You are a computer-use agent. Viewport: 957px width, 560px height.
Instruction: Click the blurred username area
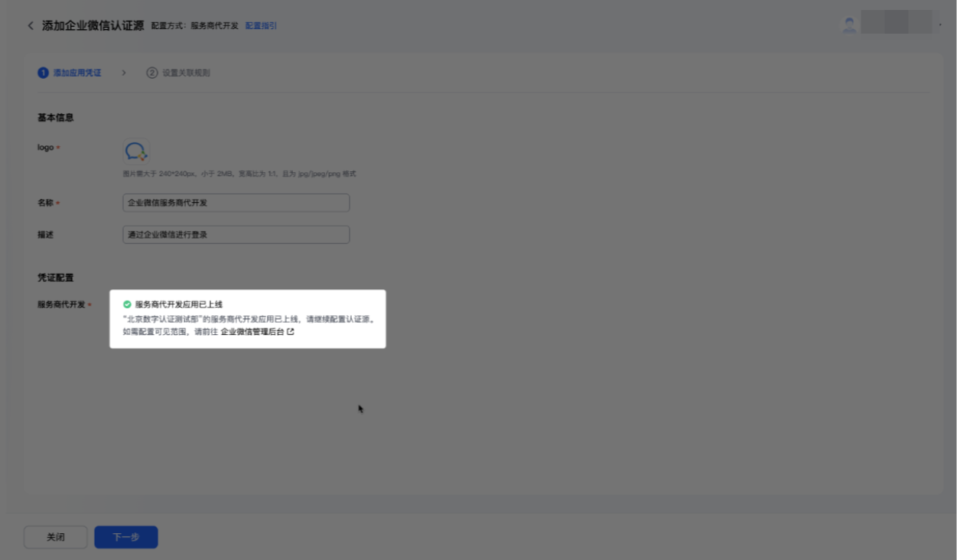[x=897, y=22]
